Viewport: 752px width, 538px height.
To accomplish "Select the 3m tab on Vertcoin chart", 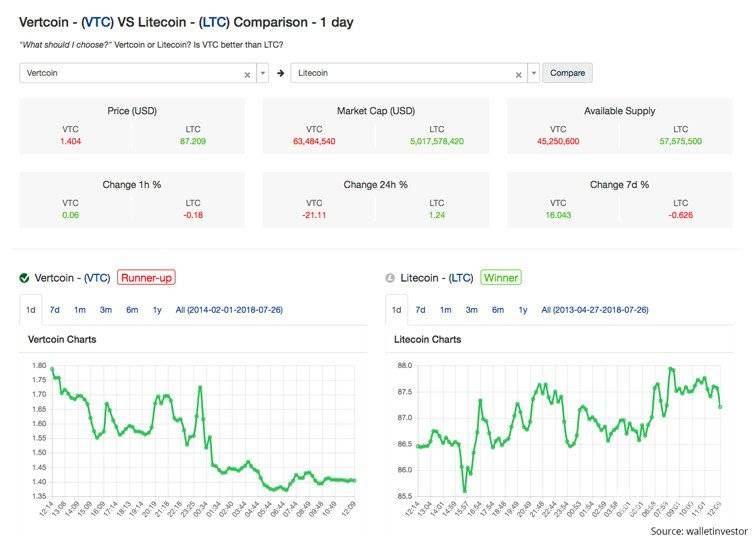I will tap(106, 310).
